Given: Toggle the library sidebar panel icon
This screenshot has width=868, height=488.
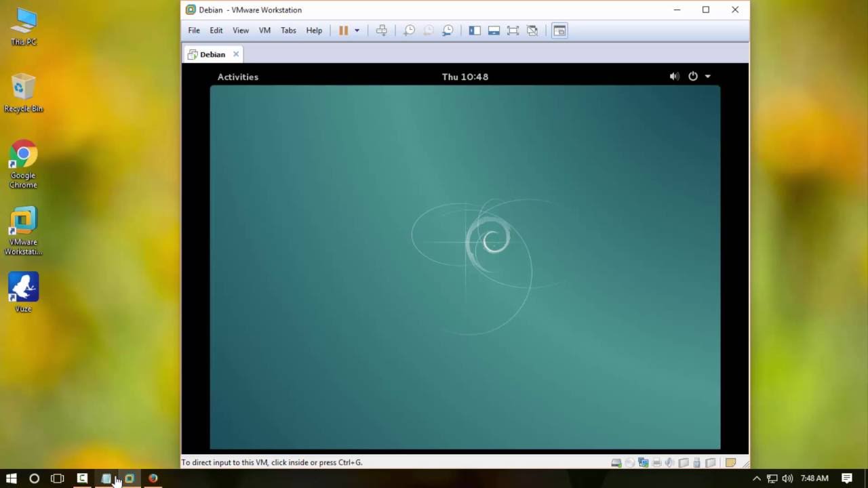Looking at the screenshot, I should click(x=475, y=30).
